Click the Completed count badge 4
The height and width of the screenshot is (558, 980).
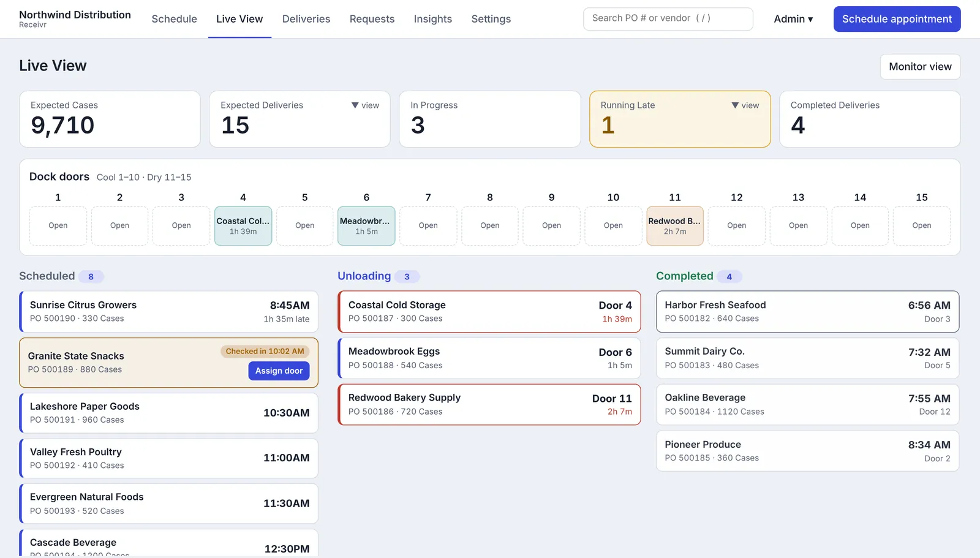coord(729,277)
